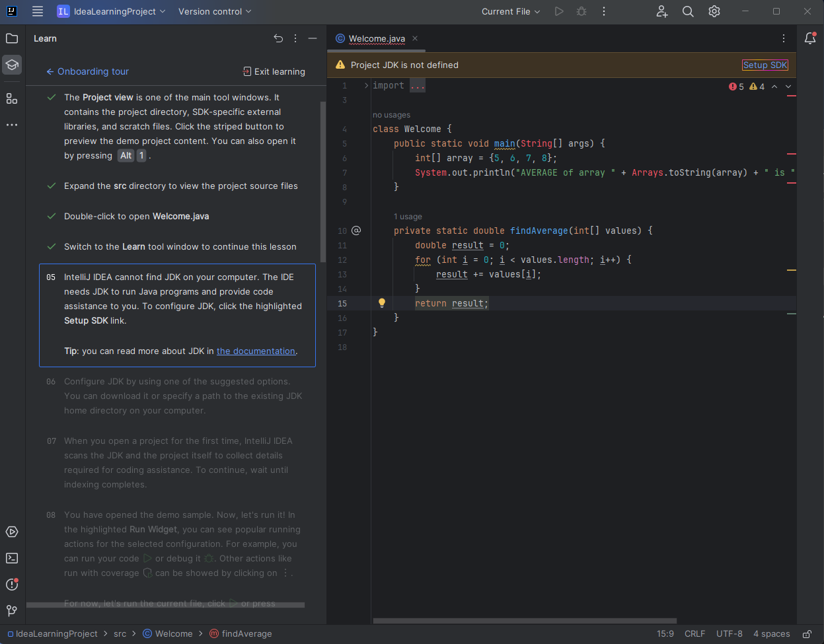The image size is (824, 644).
Task: Click the 'int[] array = {5, 6, 7, 8};' line
Action: pos(486,159)
